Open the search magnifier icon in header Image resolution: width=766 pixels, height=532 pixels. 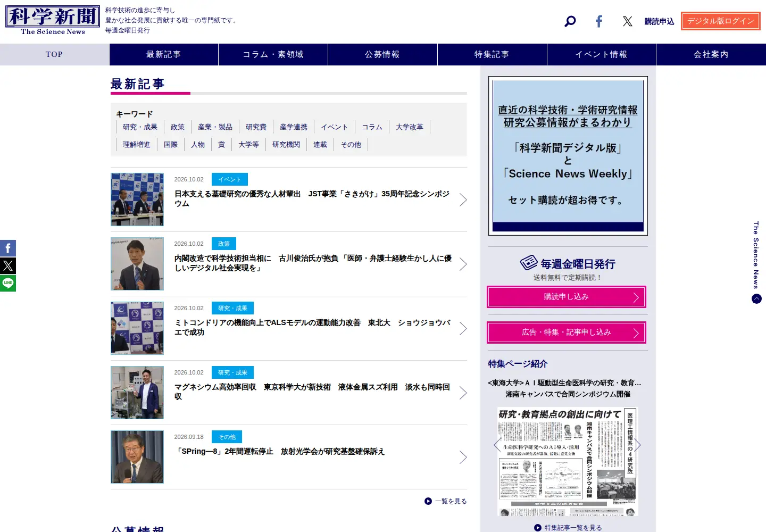pyautogui.click(x=570, y=21)
